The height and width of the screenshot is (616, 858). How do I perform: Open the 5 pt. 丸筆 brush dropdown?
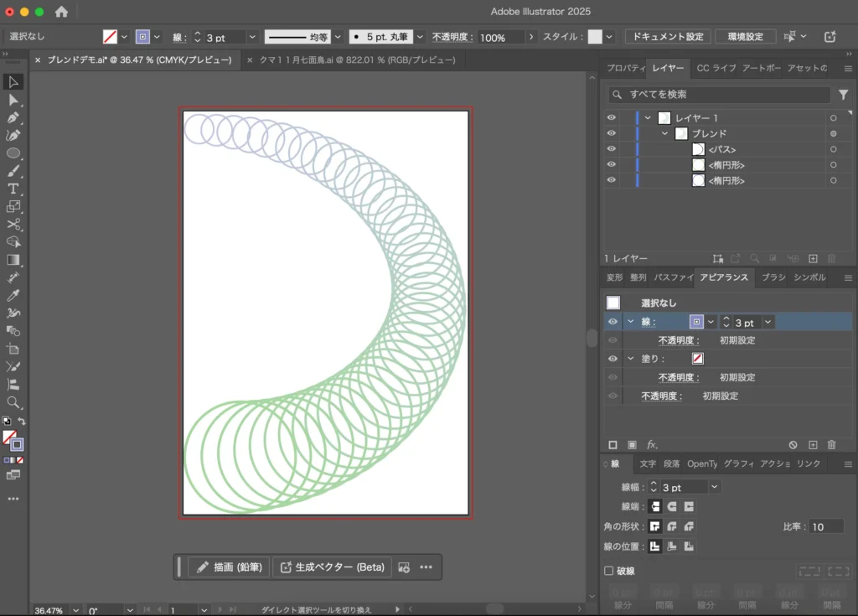click(421, 38)
